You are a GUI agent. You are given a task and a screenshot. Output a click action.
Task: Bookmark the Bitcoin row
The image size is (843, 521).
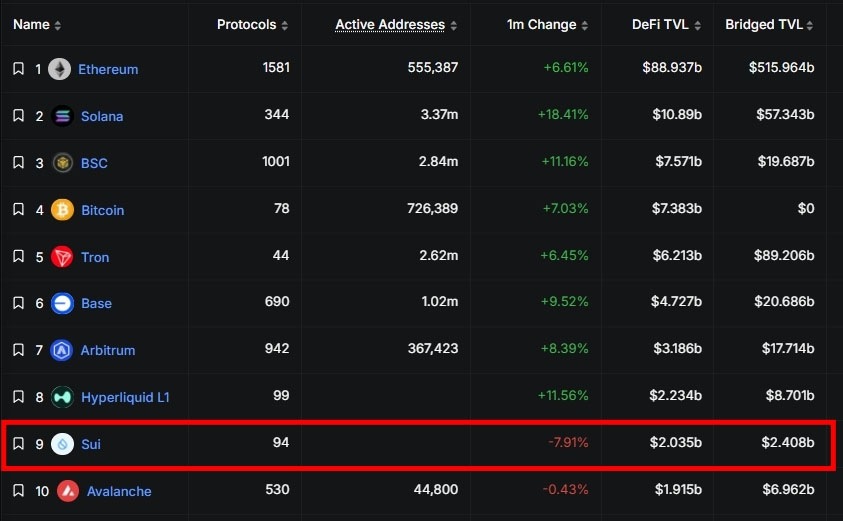click(18, 209)
